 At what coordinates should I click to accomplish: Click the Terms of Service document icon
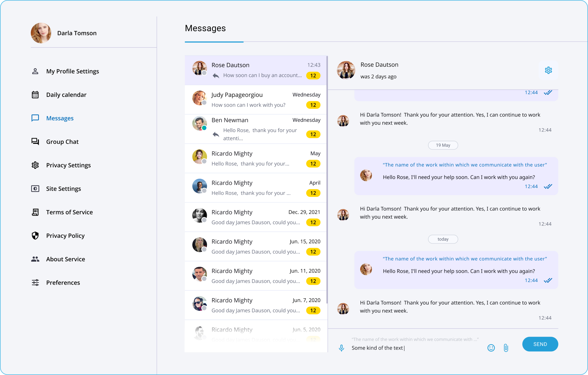click(x=35, y=212)
